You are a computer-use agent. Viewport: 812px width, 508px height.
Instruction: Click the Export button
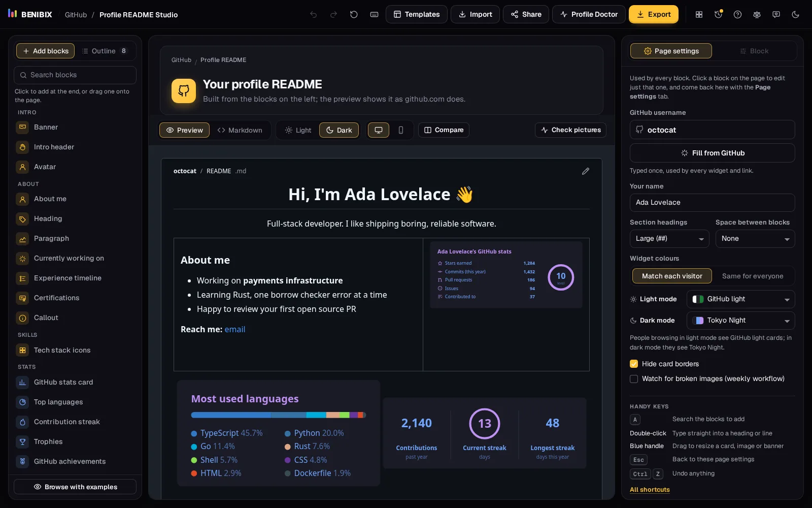pyautogui.click(x=654, y=14)
